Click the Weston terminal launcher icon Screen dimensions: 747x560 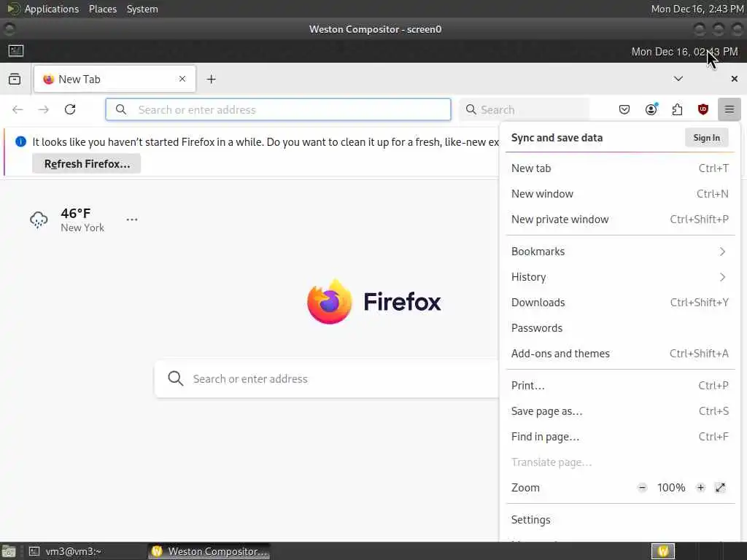click(x=16, y=50)
